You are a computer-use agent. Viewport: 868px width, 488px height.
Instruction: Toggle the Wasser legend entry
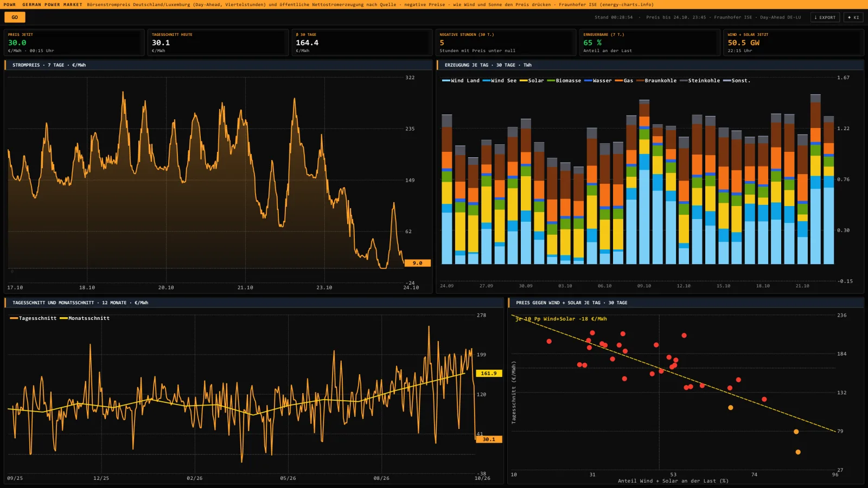pyautogui.click(x=598, y=81)
